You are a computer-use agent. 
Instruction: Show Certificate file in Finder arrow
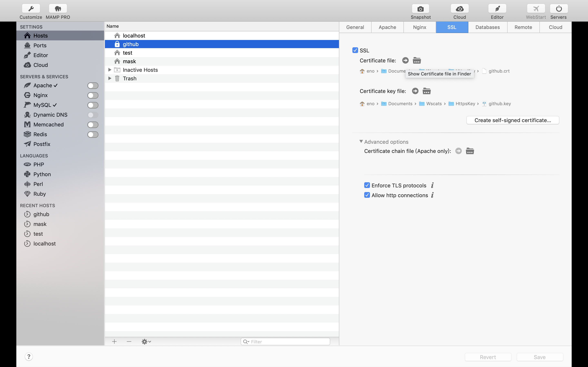point(405,60)
